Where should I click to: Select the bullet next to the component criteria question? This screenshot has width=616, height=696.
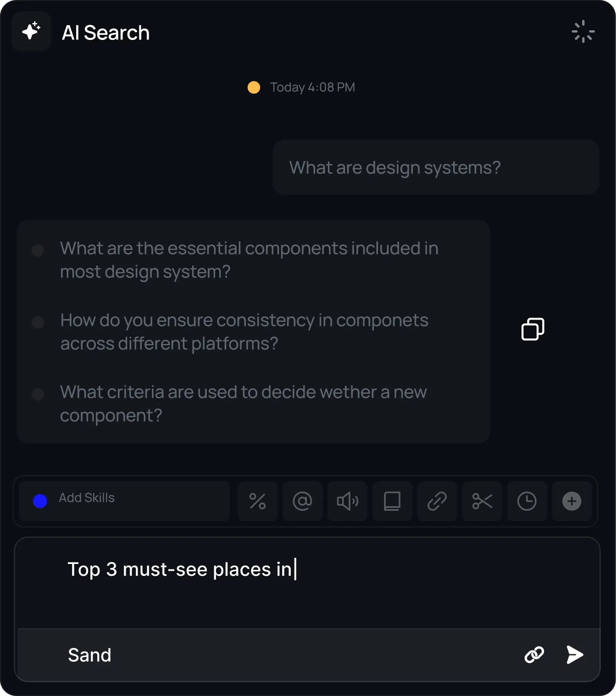pyautogui.click(x=38, y=394)
